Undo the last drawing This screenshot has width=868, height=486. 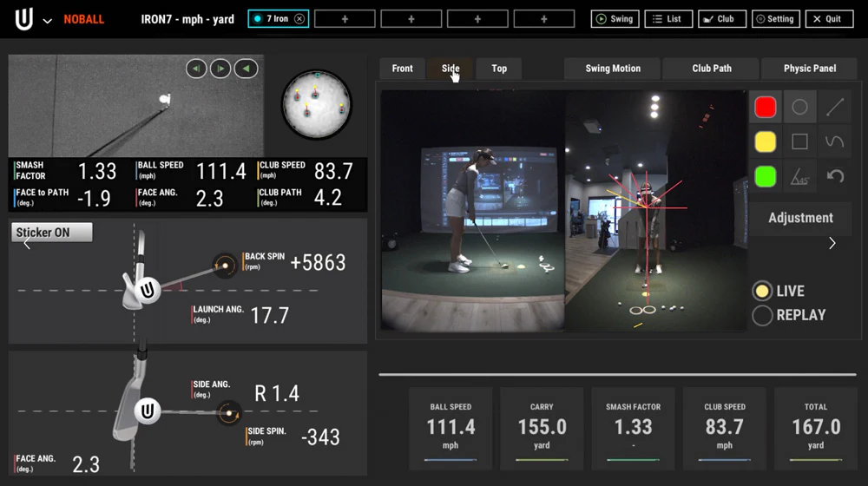[x=835, y=176]
